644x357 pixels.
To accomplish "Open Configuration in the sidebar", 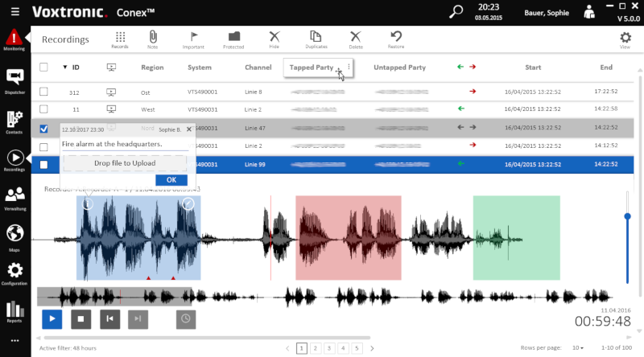I will pos(14,274).
